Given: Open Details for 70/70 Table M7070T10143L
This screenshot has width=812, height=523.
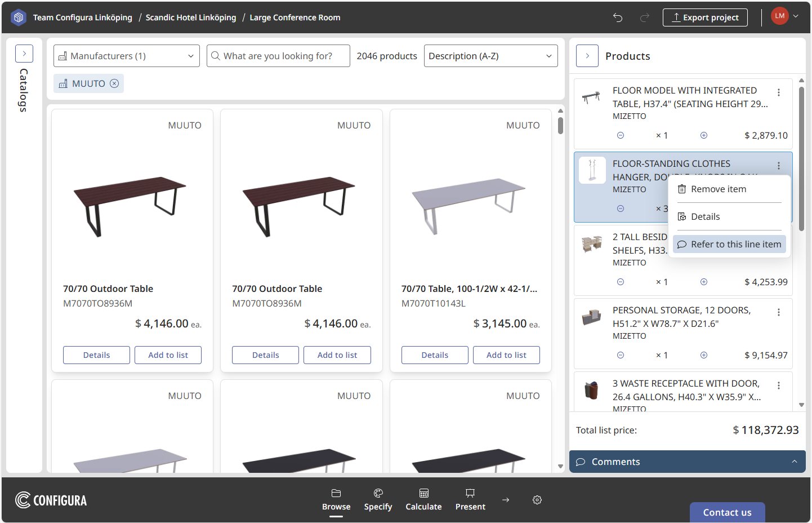Looking at the screenshot, I should pos(435,355).
